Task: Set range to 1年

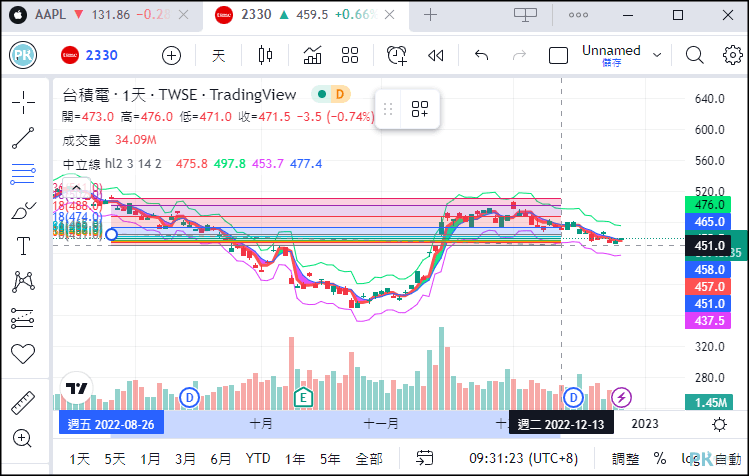Action: (x=295, y=459)
